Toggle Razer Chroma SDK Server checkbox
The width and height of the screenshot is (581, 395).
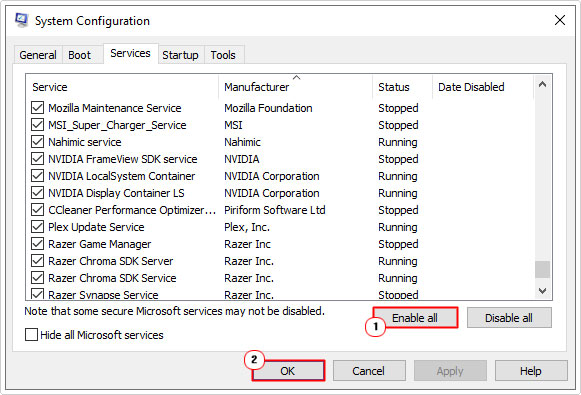(x=37, y=261)
